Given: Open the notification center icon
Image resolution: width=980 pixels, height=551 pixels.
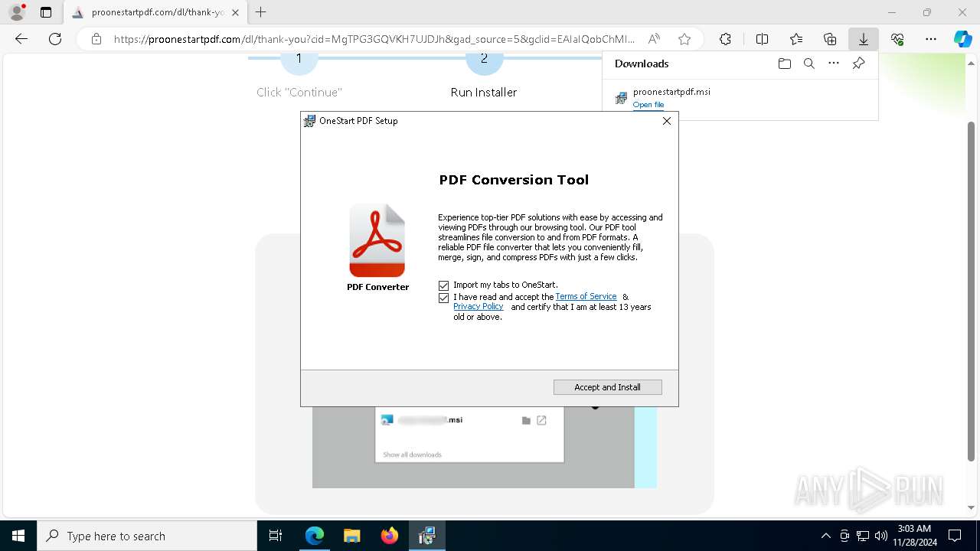Looking at the screenshot, I should pos(955,536).
